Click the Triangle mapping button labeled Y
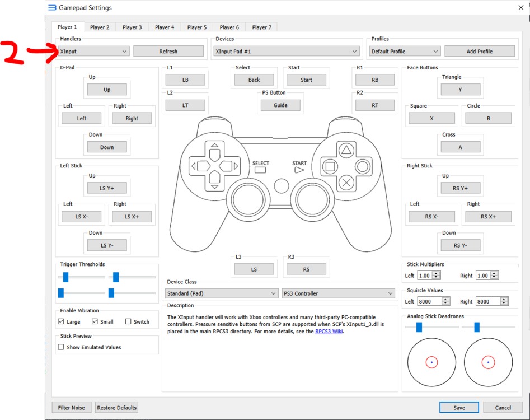The image size is (530, 420). tap(460, 90)
